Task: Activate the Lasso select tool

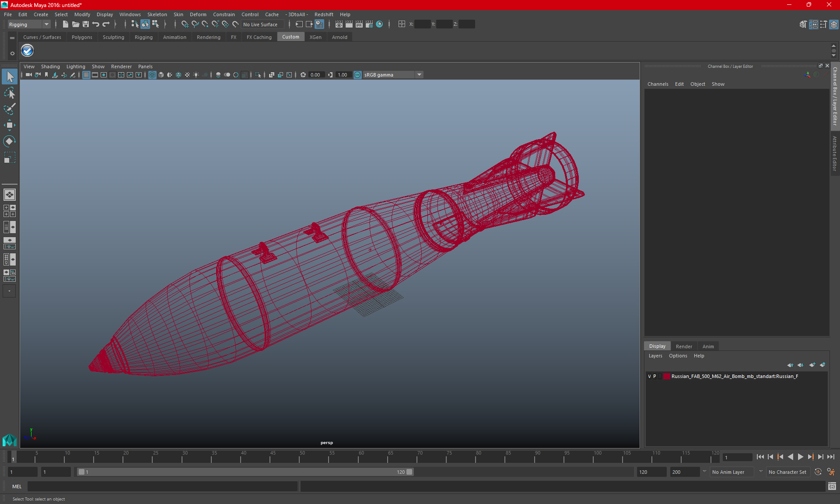Action: click(10, 93)
